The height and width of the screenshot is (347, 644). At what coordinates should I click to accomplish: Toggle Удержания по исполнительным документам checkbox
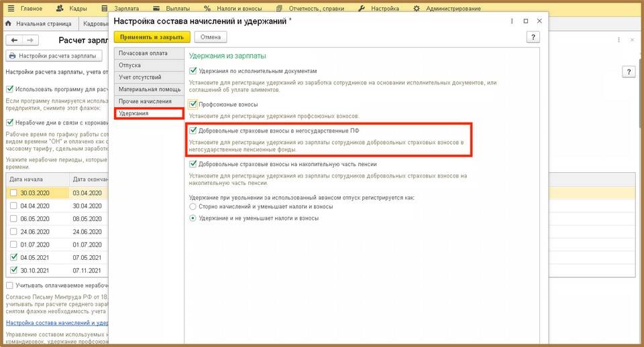(x=193, y=70)
